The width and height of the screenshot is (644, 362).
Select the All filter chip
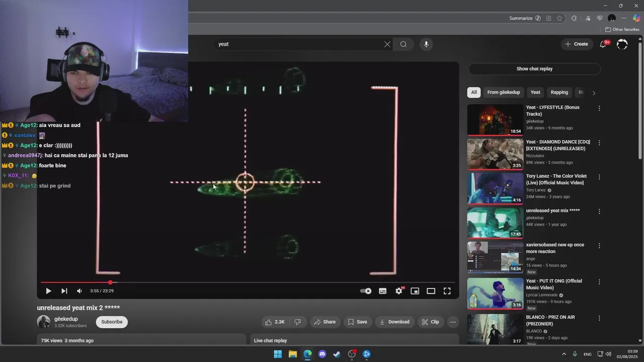tap(474, 93)
